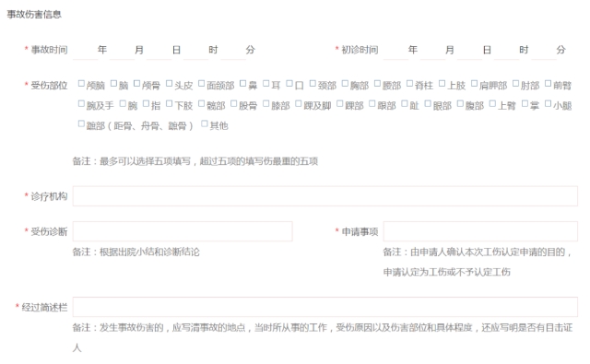Click the 事故时间 minute field
The width and height of the screenshot is (590, 364).
coord(233,51)
